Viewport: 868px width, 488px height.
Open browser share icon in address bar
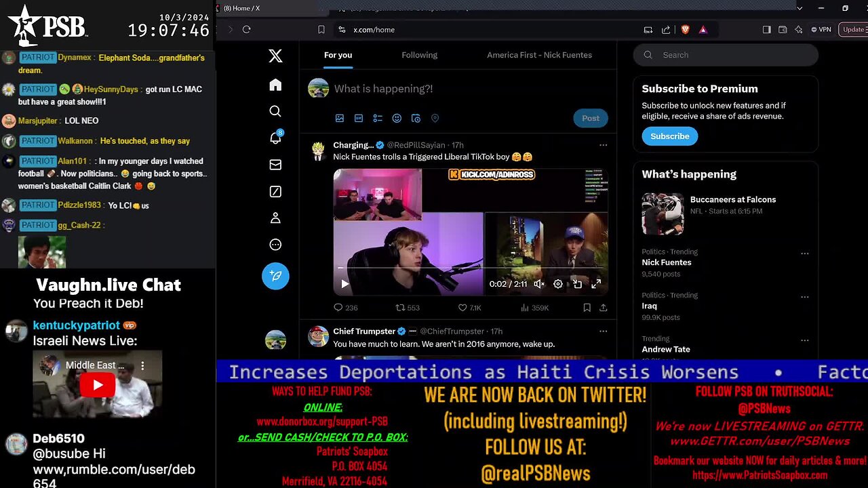coord(666,30)
